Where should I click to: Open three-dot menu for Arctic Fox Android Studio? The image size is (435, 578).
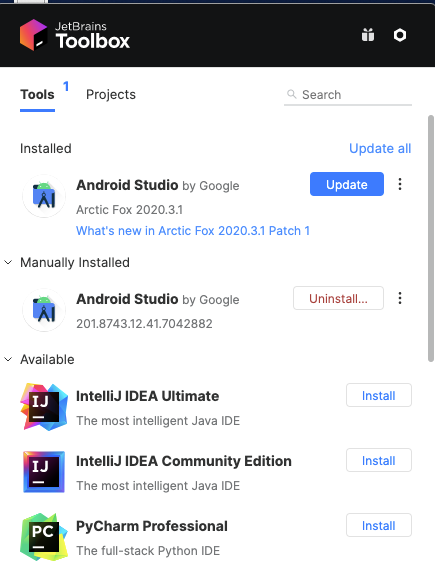coord(400,184)
